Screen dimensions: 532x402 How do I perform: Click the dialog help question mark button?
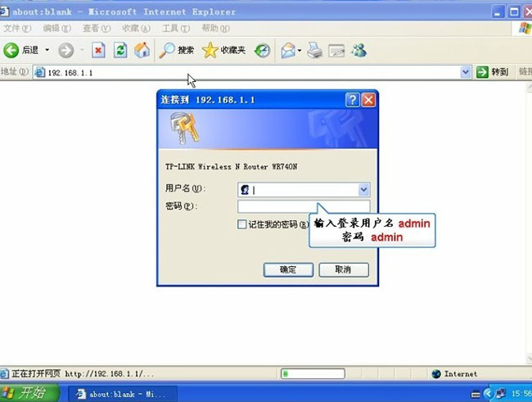[352, 100]
